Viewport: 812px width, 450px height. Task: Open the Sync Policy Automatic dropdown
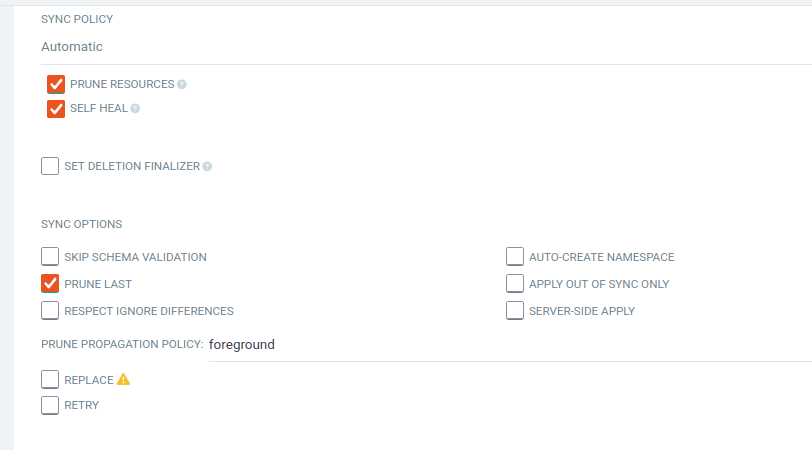426,47
